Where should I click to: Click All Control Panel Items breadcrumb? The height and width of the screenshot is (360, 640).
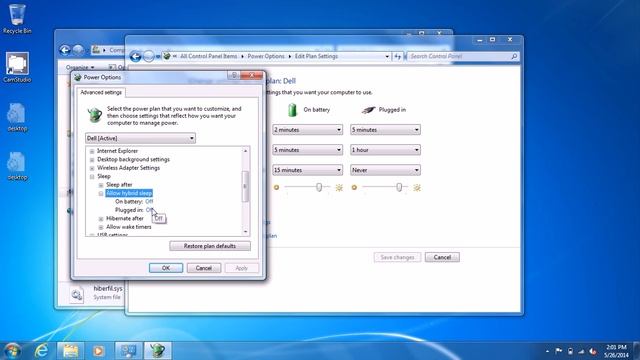click(x=209, y=56)
